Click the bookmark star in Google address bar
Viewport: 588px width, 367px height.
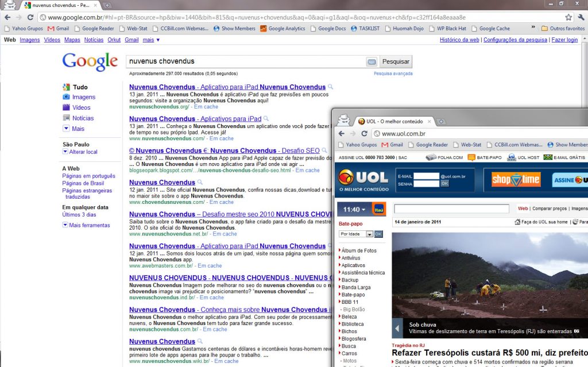pos(568,17)
